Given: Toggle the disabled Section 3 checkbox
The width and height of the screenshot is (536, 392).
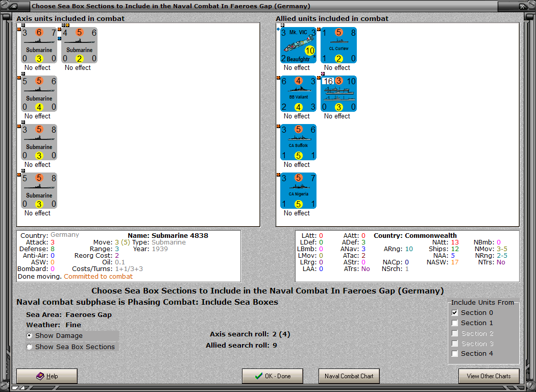Looking at the screenshot, I should [x=455, y=344].
